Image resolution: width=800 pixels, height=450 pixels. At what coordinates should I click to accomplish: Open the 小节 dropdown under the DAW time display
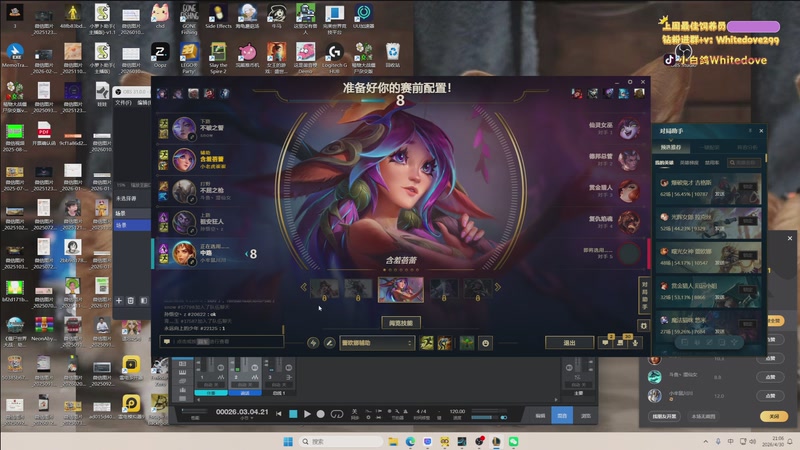[x=245, y=418]
